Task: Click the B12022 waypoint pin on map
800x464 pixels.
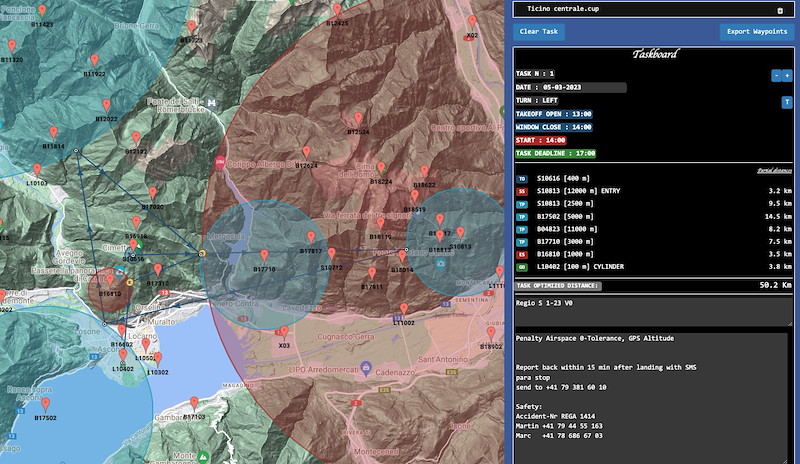Action: pos(106,106)
